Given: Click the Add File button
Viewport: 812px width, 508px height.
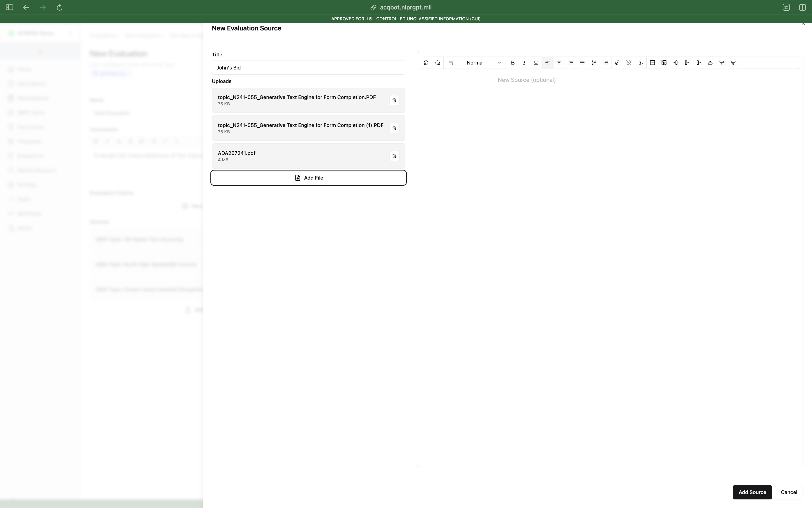Looking at the screenshot, I should pyautogui.click(x=308, y=178).
